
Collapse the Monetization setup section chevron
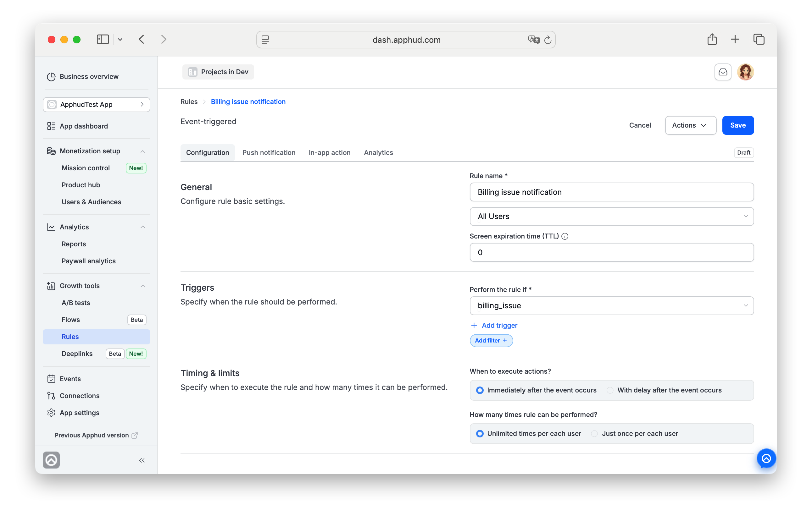pos(143,151)
